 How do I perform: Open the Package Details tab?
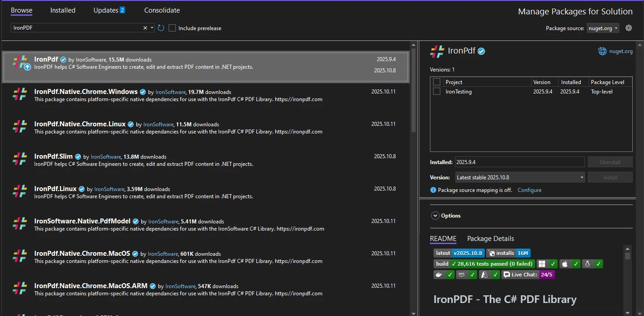click(x=490, y=239)
